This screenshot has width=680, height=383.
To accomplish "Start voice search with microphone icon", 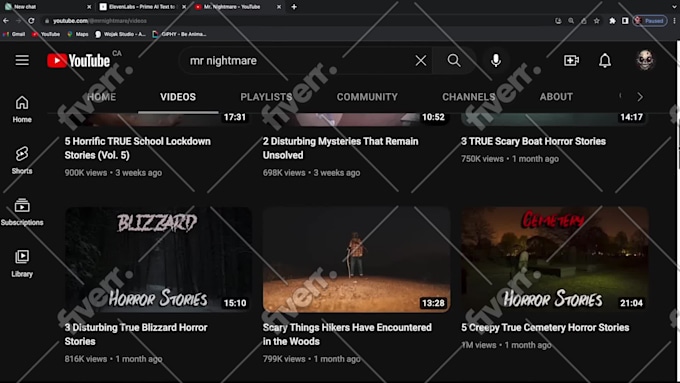I will click(496, 61).
